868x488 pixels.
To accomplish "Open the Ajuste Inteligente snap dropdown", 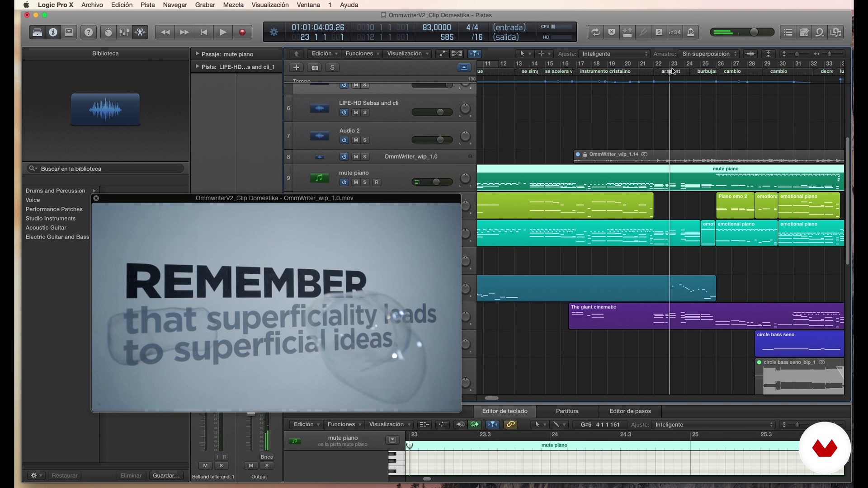I will pyautogui.click(x=614, y=54).
